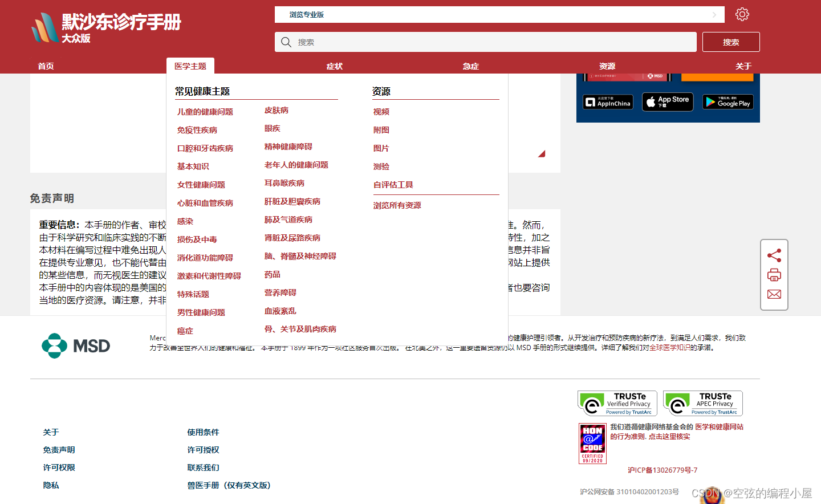Open 附图 resource link
This screenshot has width=821, height=504.
click(381, 130)
